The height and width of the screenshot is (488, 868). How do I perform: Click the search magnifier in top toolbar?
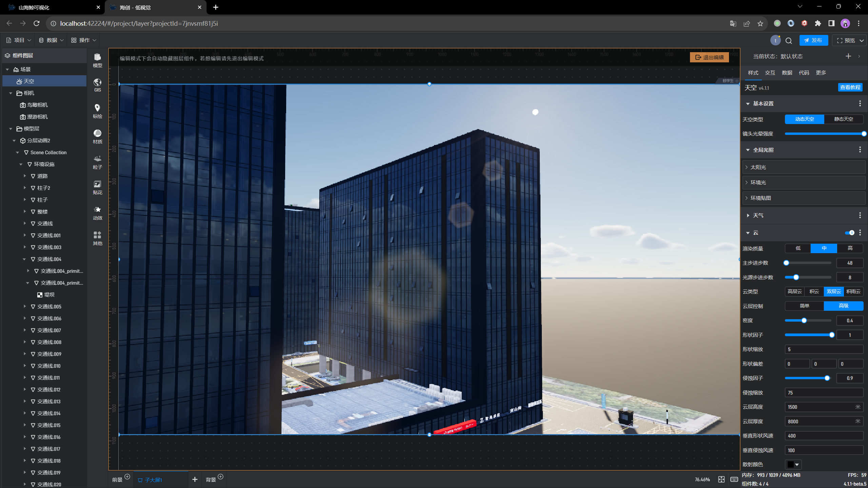[789, 41]
